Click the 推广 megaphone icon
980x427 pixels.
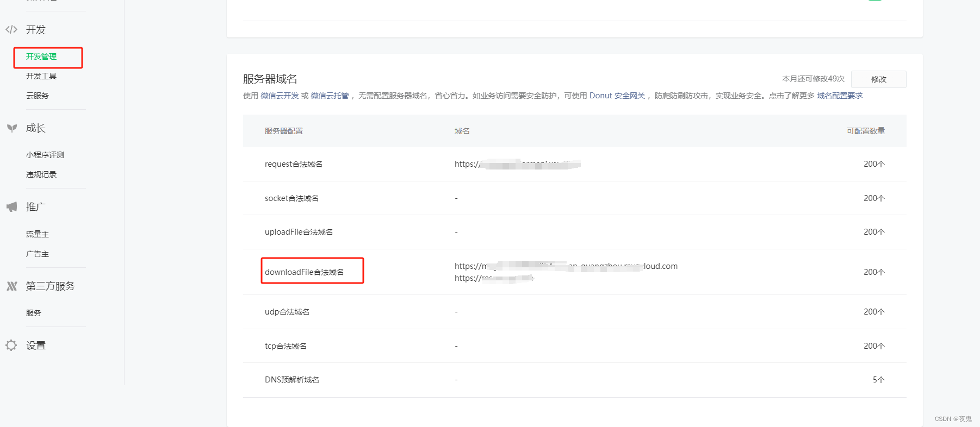pos(12,207)
